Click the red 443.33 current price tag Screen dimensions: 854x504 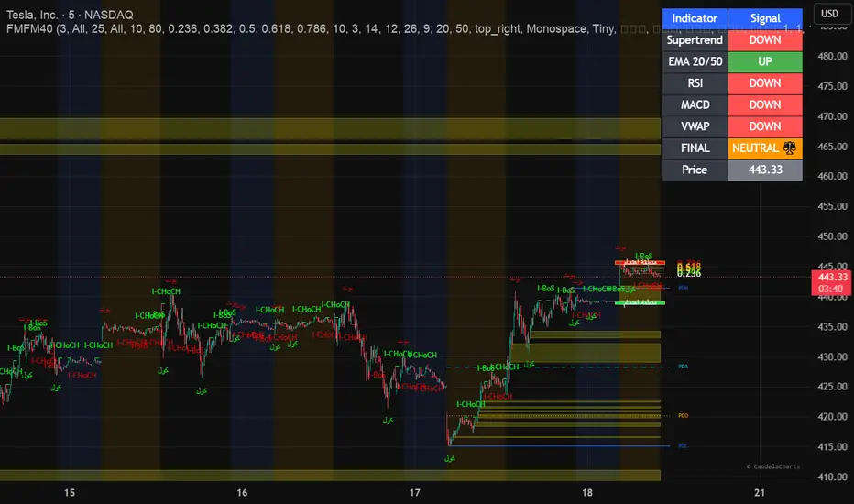point(832,277)
